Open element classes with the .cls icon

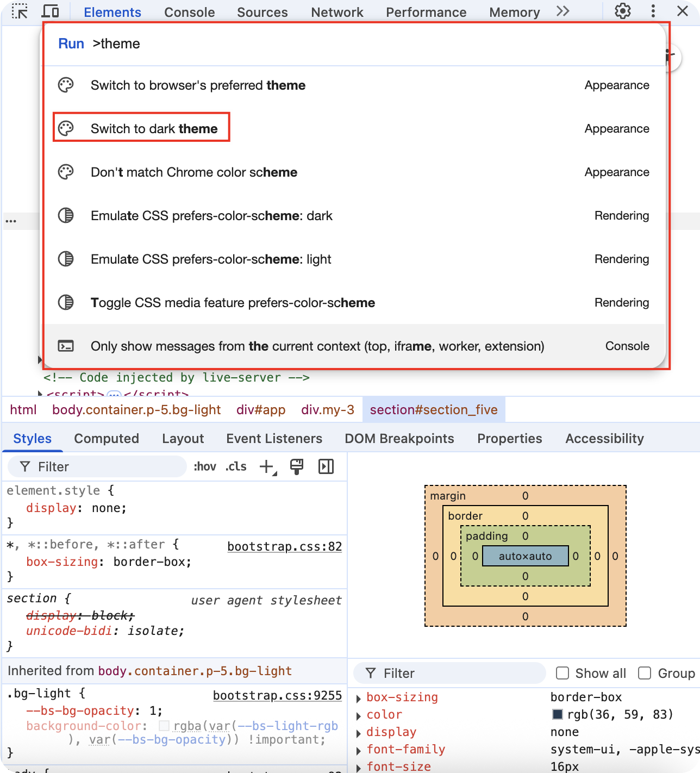(235, 466)
